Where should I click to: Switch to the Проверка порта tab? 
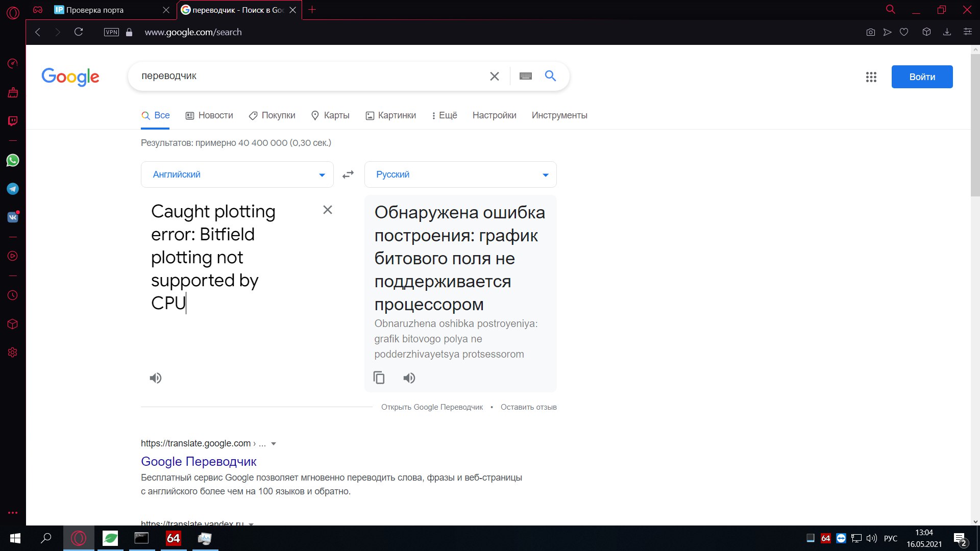click(112, 10)
